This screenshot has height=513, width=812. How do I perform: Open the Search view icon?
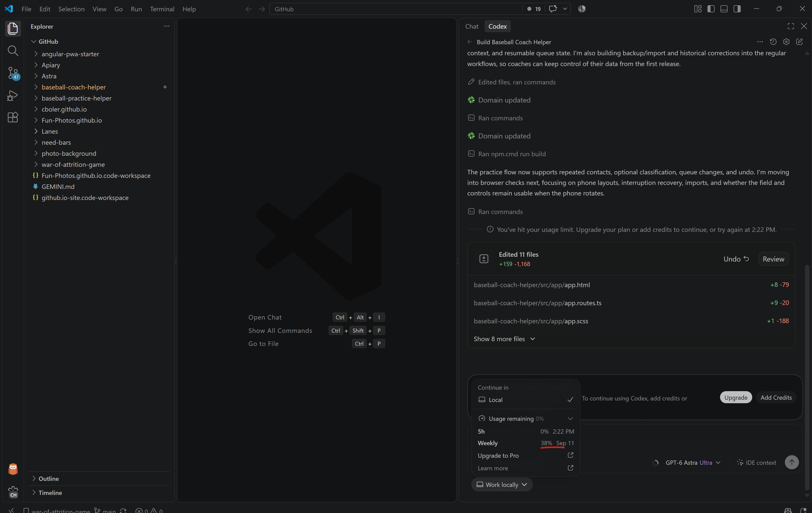click(x=13, y=50)
